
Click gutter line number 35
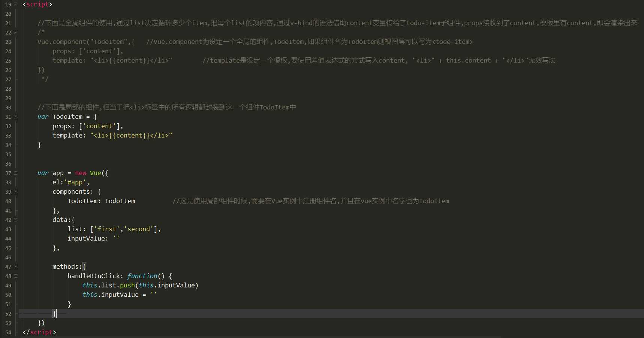pos(8,155)
